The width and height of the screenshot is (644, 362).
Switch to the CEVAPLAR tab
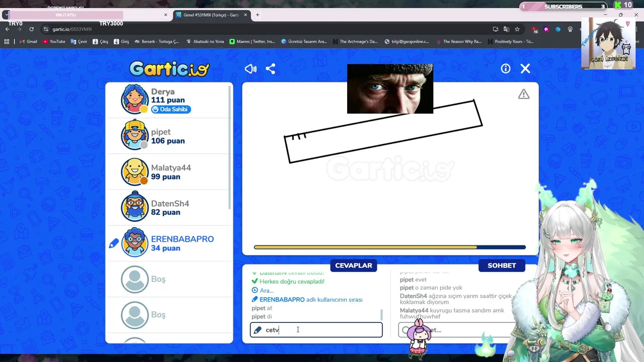pyautogui.click(x=354, y=265)
